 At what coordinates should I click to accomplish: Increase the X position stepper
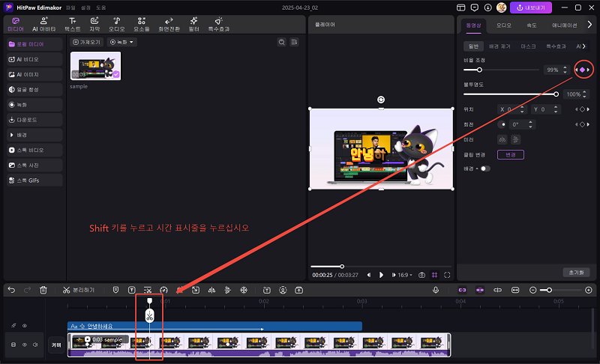coord(522,107)
